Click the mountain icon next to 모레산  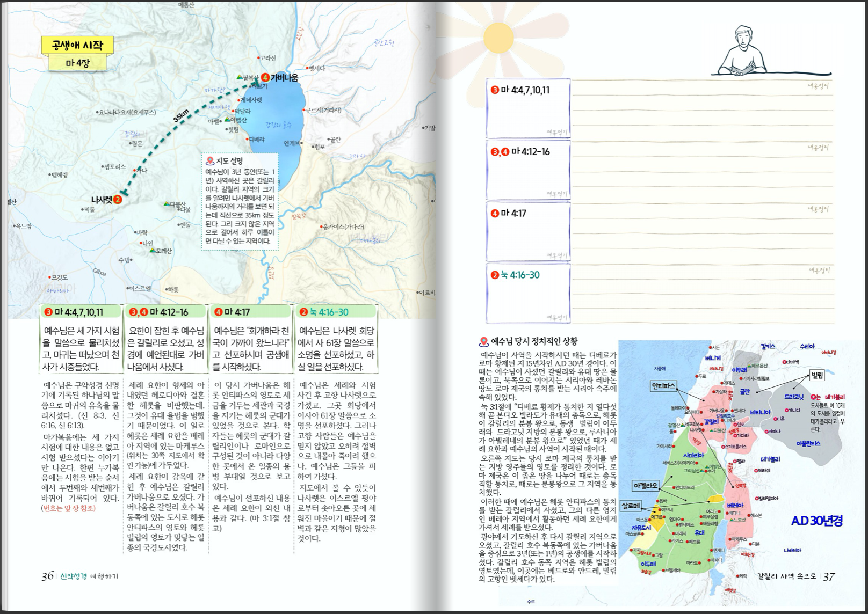tap(153, 250)
